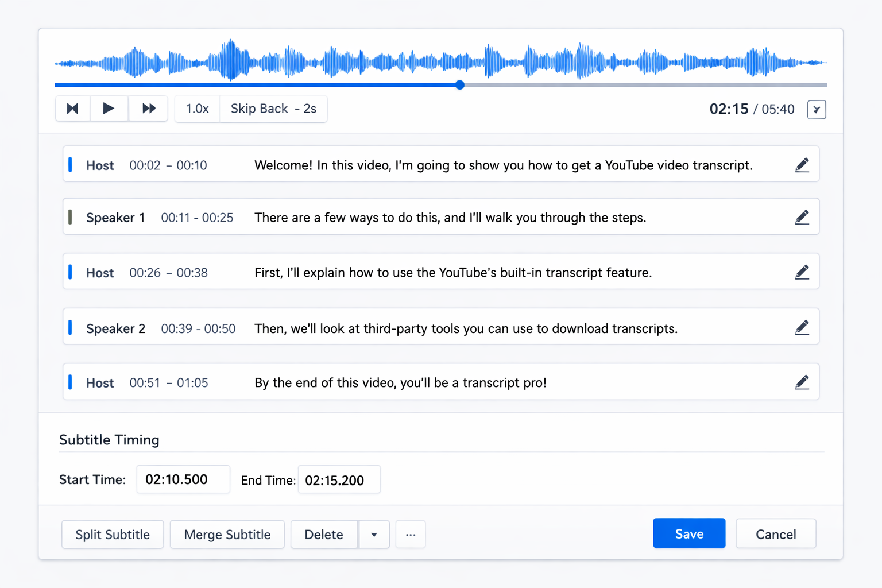Open editor for Speaker 2 subtitle
882x588 pixels.
tap(802, 328)
